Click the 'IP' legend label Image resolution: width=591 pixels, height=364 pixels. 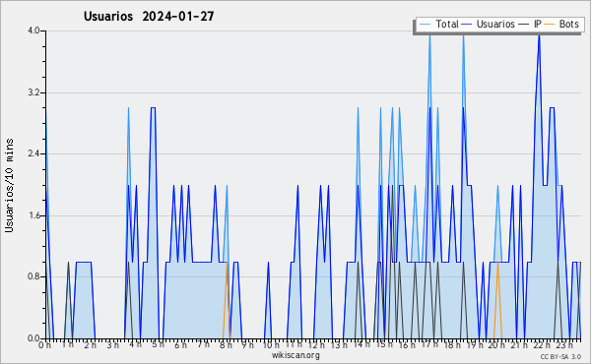tap(538, 24)
